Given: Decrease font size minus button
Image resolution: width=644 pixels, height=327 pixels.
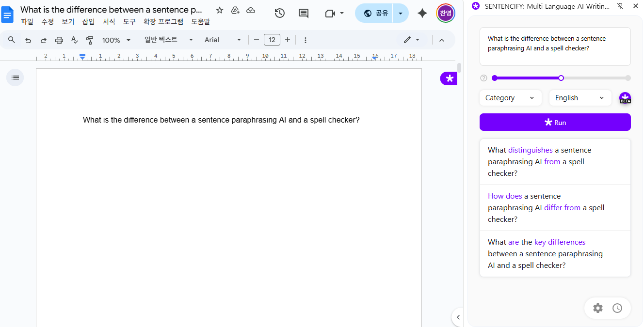Looking at the screenshot, I should (x=257, y=40).
